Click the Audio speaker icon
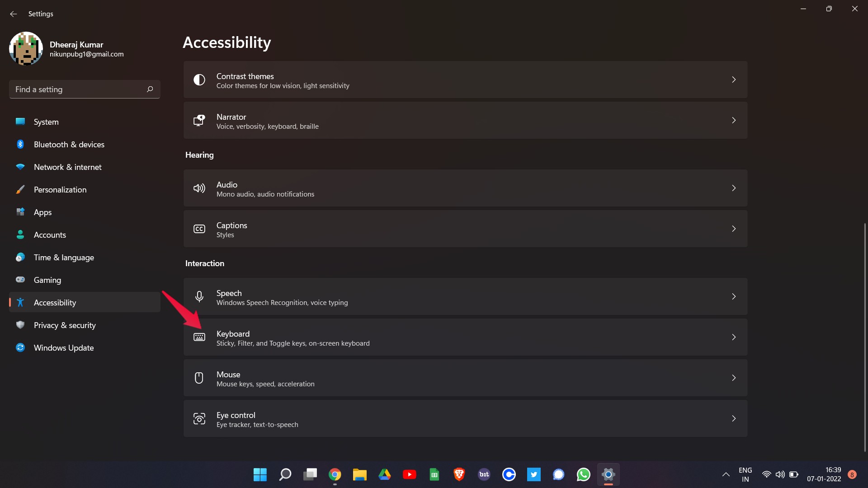The image size is (868, 488). (x=199, y=188)
